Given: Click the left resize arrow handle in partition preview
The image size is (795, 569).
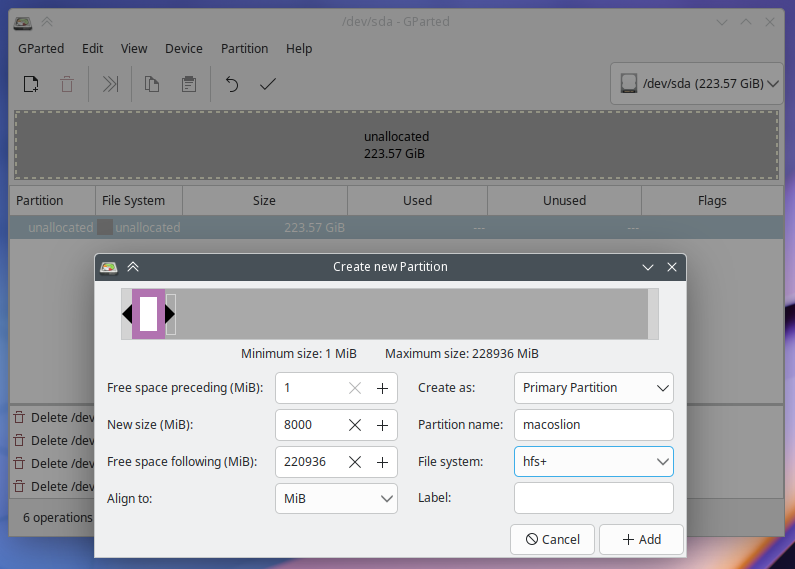Looking at the screenshot, I should [x=127, y=314].
